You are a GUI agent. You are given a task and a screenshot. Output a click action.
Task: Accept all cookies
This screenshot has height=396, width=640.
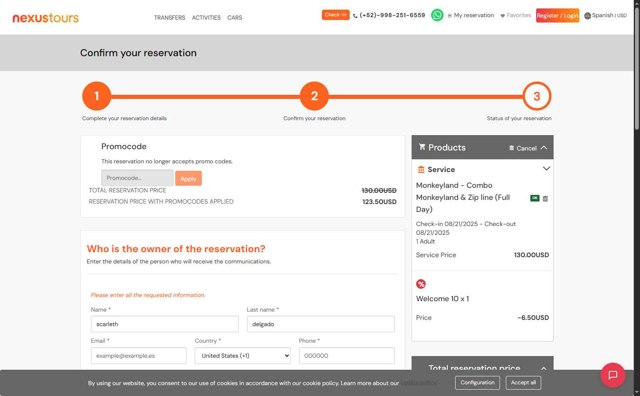pos(523,383)
